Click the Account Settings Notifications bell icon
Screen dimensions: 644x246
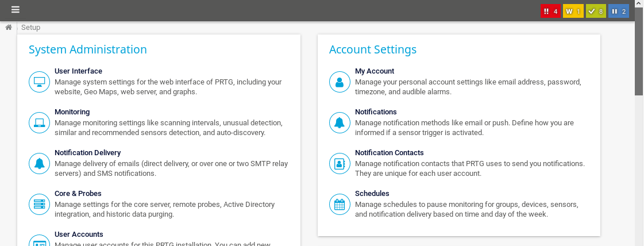click(340, 122)
